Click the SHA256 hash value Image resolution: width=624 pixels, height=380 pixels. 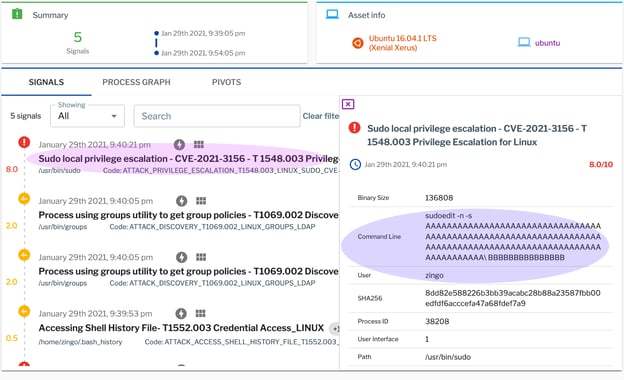tap(513, 298)
